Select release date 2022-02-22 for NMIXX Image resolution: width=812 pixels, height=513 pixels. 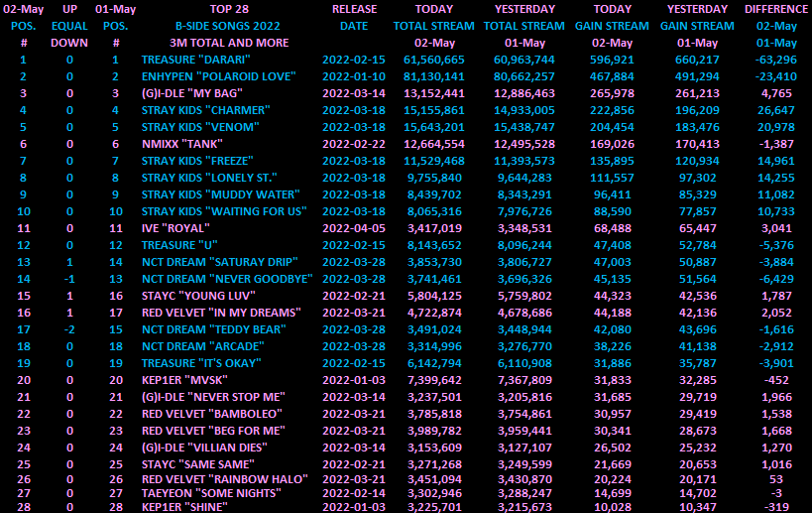[x=354, y=144]
